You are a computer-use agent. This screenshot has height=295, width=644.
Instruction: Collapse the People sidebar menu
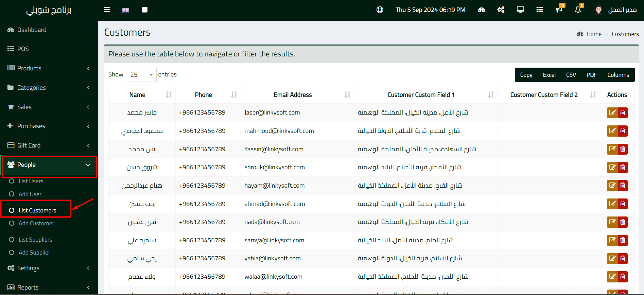[49, 165]
